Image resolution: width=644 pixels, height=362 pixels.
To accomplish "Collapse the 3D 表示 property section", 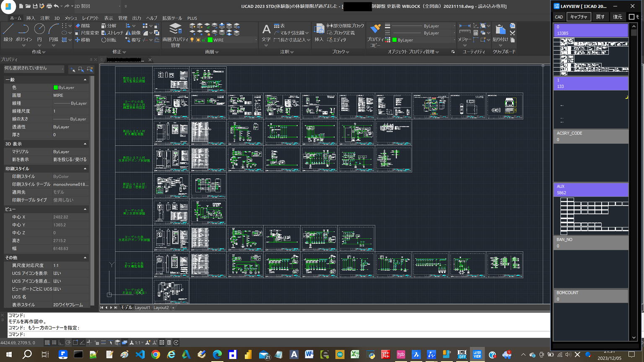I will 85,144.
